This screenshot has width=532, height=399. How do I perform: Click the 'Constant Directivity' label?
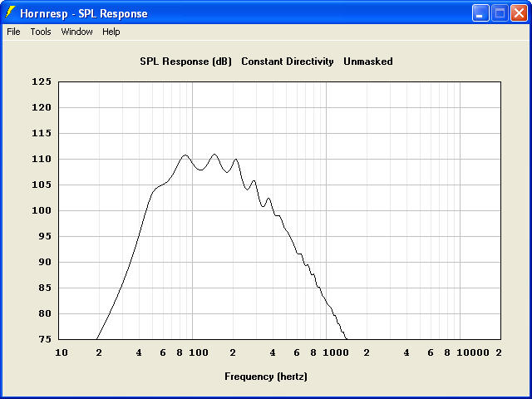pyautogui.click(x=288, y=62)
